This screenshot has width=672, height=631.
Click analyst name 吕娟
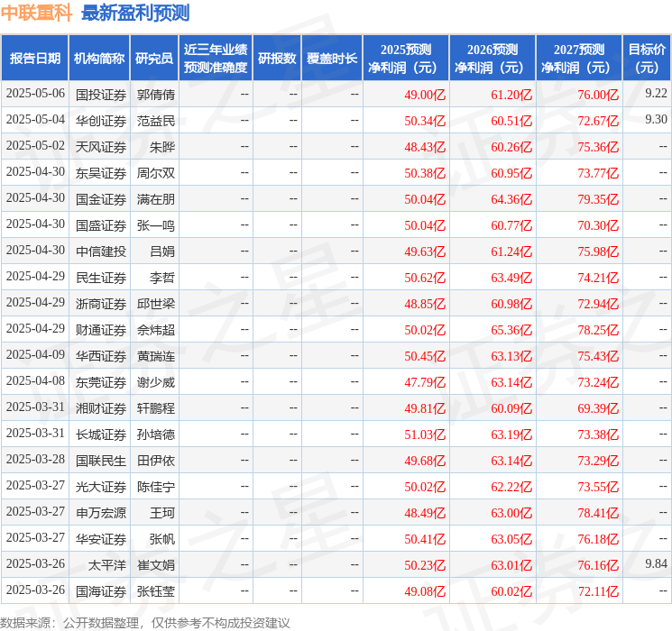click(162, 251)
